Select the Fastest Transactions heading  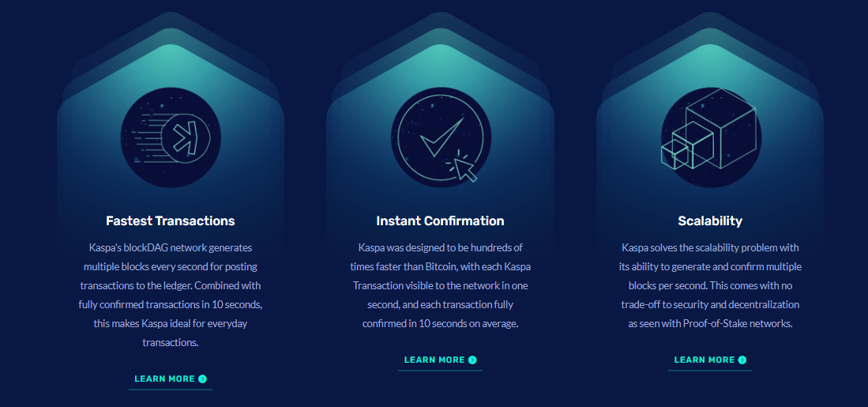click(171, 221)
